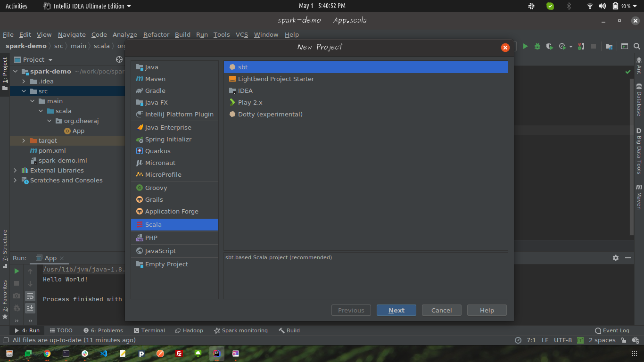Open Visual Studio Code from the dock
Image resolution: width=644 pixels, height=362 pixels.
(x=104, y=353)
